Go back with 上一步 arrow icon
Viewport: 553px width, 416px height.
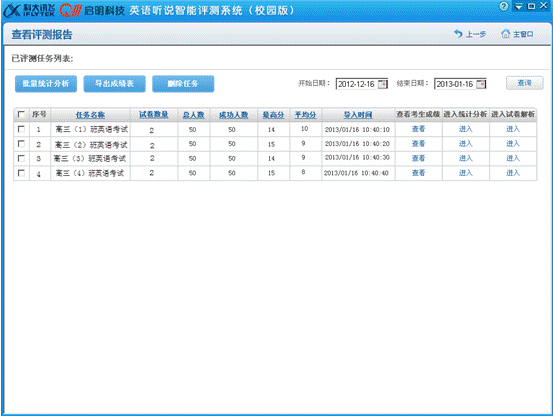pos(458,34)
